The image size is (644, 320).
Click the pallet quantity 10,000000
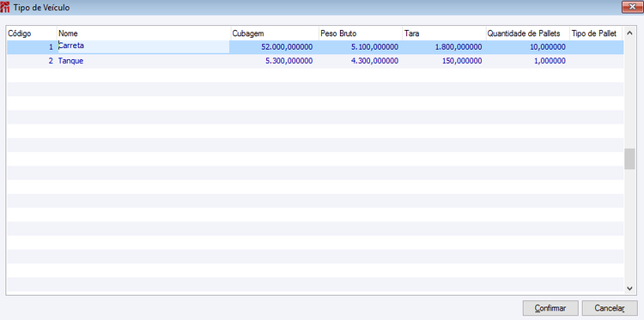[548, 47]
